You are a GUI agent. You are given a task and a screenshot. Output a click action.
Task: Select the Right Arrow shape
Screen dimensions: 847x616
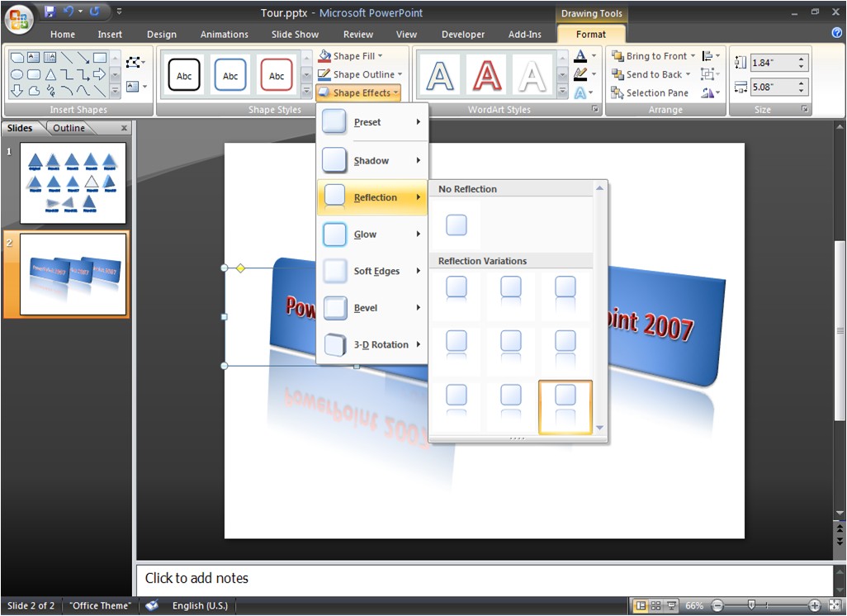coord(99,74)
